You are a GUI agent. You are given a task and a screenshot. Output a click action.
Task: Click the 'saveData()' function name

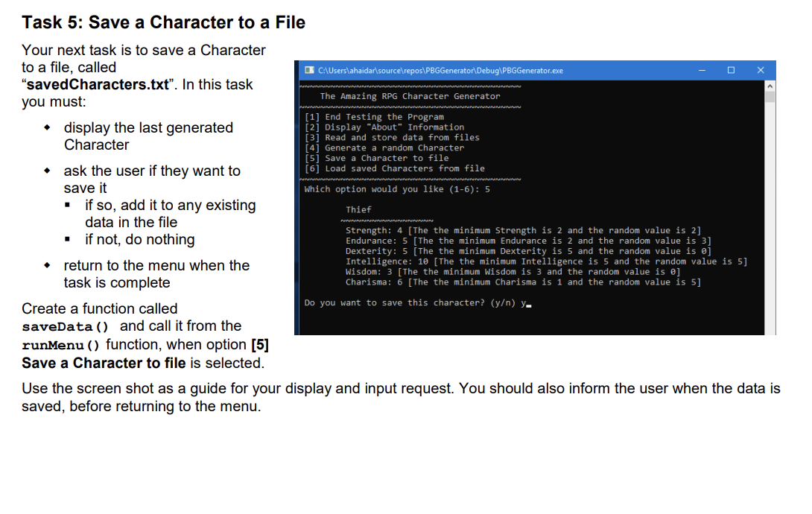[x=66, y=327]
